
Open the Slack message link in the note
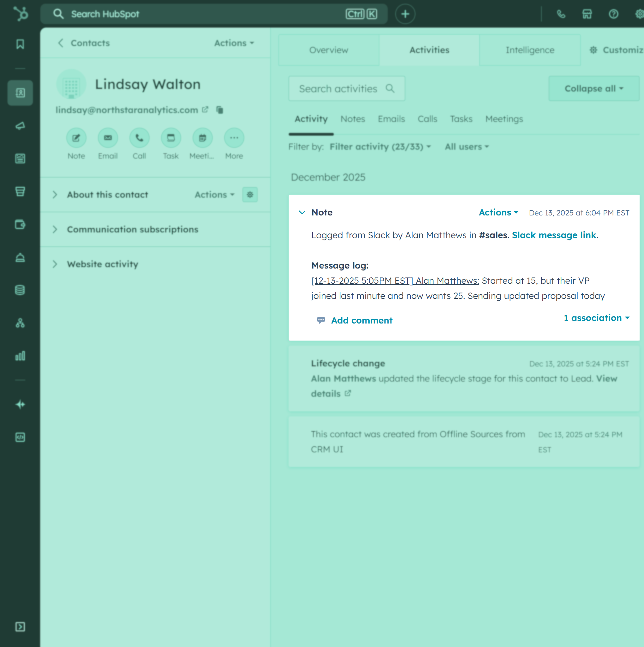[554, 235]
